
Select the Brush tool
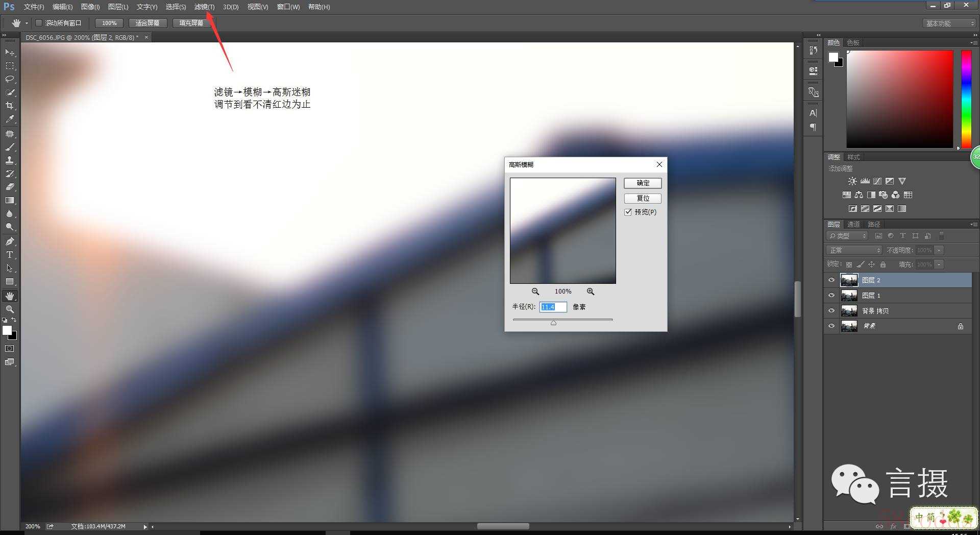[x=10, y=147]
